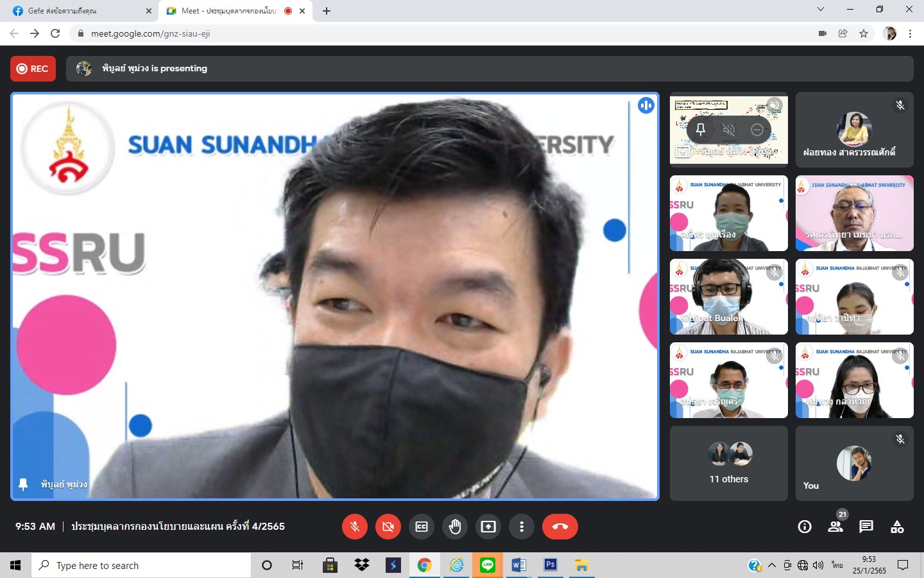Show the participants list
924x578 pixels.
coord(835,527)
